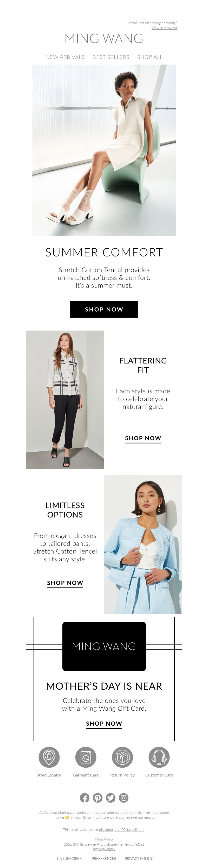Click Shop Now under Flattering Fit
The width and height of the screenshot is (208, 868).
(x=143, y=438)
